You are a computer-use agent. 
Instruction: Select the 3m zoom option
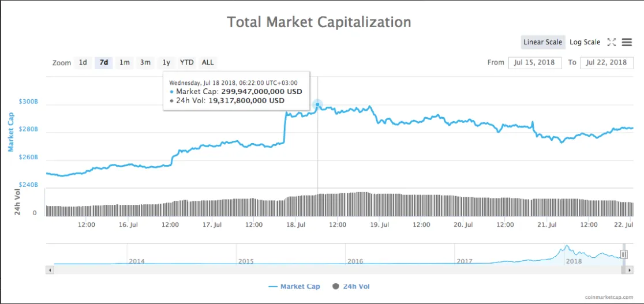(145, 63)
